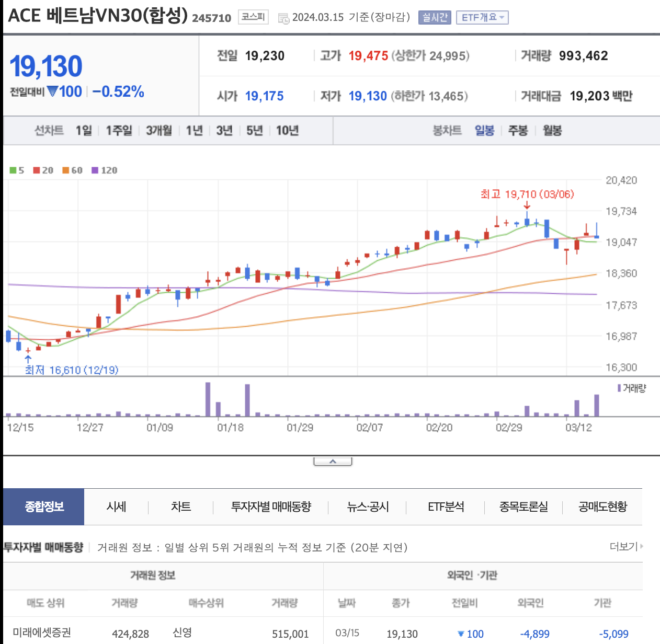660x644 pixels.
Task: Open the ETF개요 dropdown
Action: click(482, 18)
